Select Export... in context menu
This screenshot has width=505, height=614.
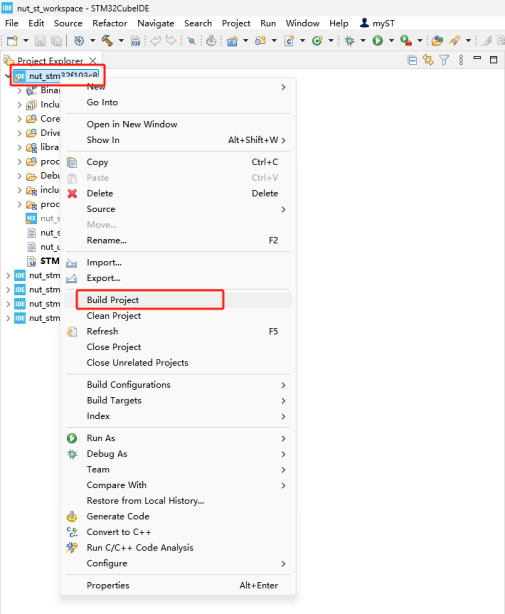click(178, 278)
